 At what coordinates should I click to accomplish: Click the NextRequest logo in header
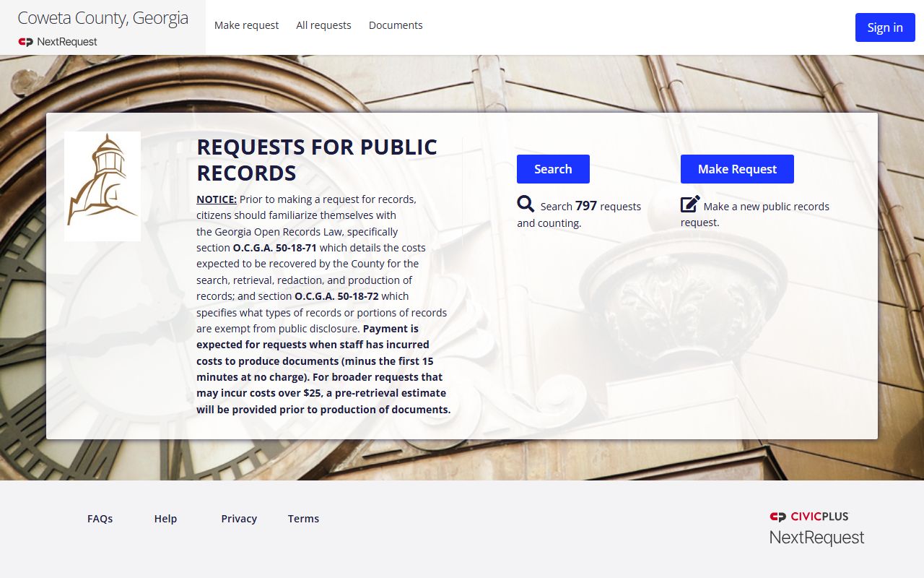pos(58,42)
